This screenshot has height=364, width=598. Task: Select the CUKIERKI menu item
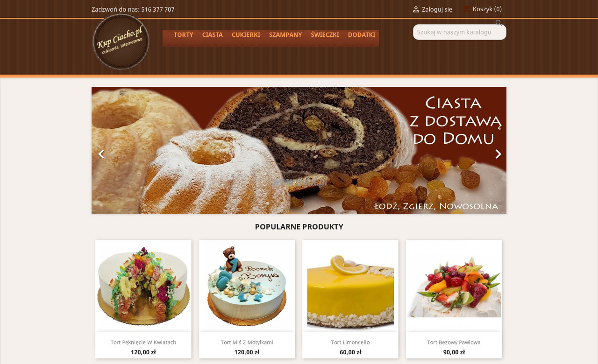tap(246, 35)
